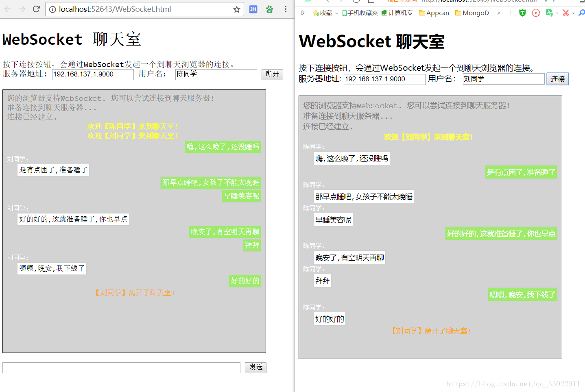Bookmark this page with the star icon
Viewport: 585px width, 392px height.
(x=236, y=9)
